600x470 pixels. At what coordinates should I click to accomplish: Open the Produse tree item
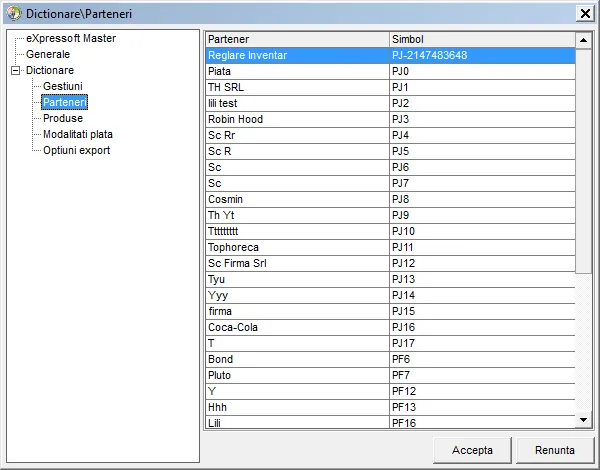[x=63, y=118]
